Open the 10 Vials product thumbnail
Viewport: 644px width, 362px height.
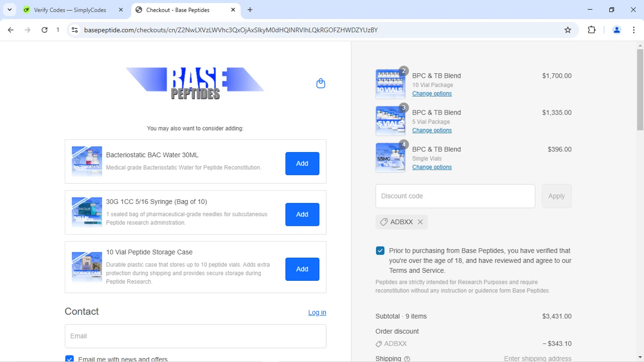pyautogui.click(x=390, y=84)
